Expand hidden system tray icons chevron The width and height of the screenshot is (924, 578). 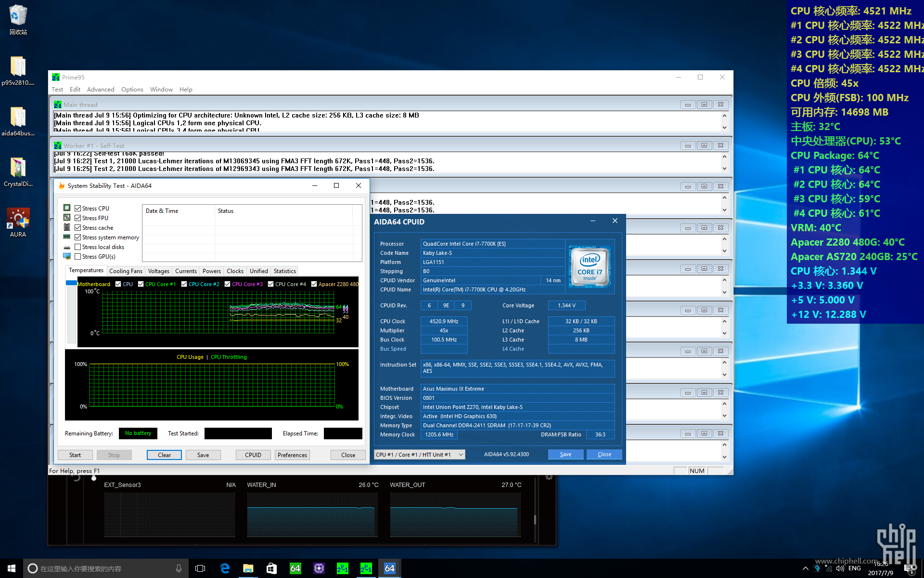806,568
